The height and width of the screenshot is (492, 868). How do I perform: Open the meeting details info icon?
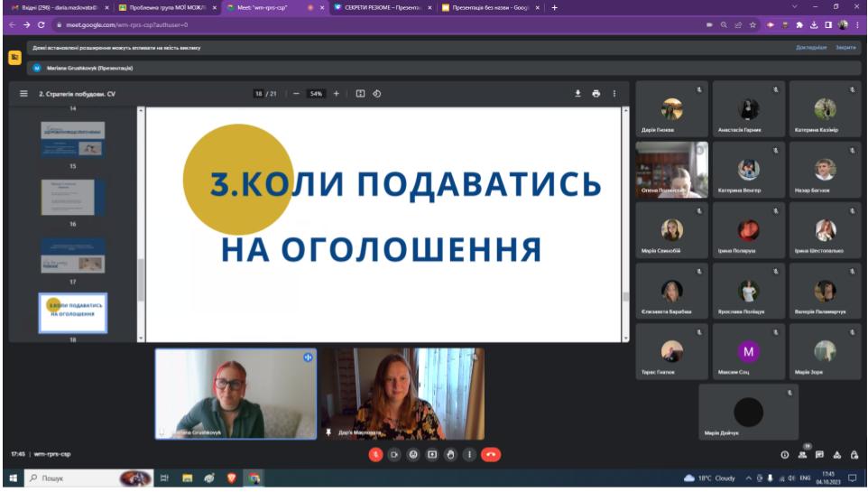coord(784,454)
